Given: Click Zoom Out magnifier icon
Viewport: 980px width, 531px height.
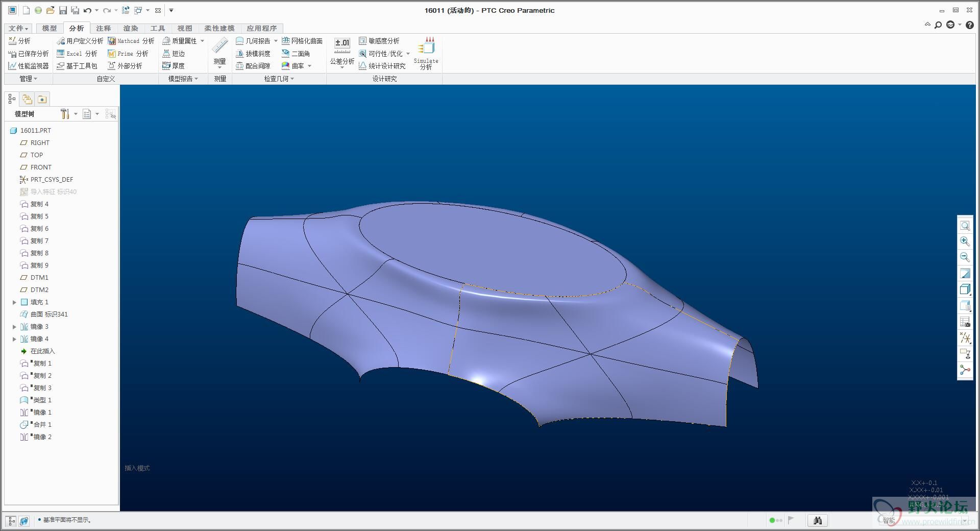Looking at the screenshot, I should 965,257.
